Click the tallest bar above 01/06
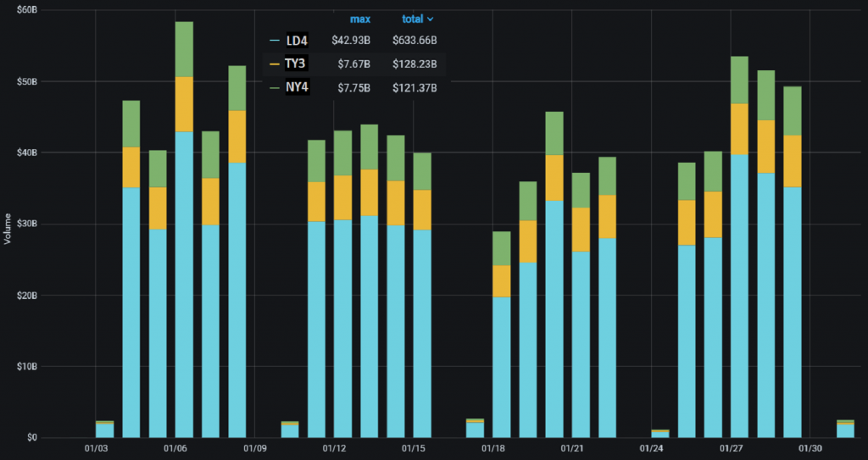Image resolution: width=868 pixels, height=460 pixels. pyautogui.click(x=184, y=230)
